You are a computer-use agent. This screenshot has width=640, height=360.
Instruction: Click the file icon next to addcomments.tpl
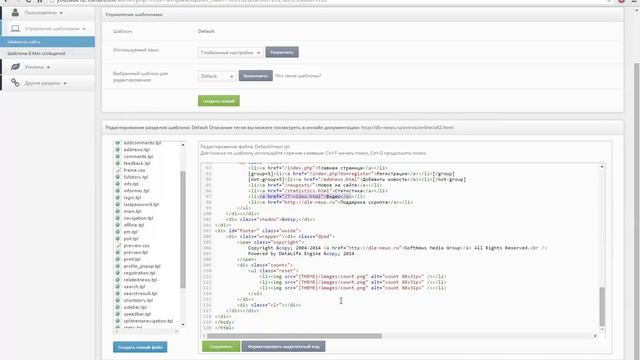pyautogui.click(x=118, y=143)
